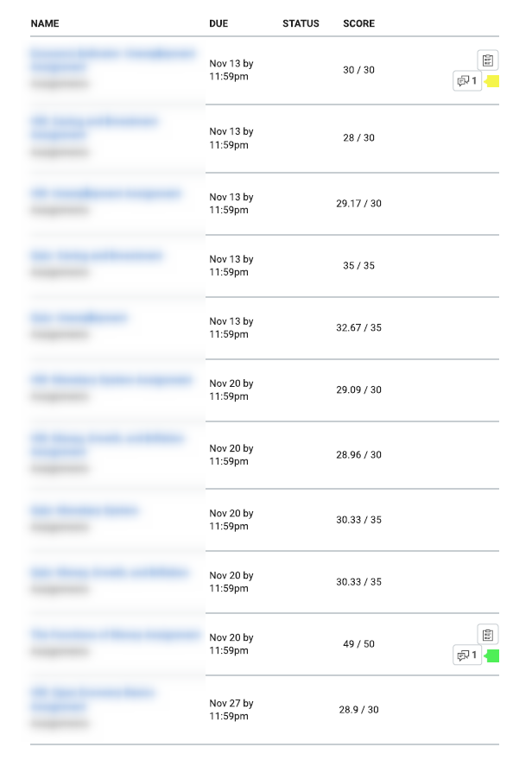Click the SCORE column header
This screenshot has width=532, height=766.
click(358, 23)
